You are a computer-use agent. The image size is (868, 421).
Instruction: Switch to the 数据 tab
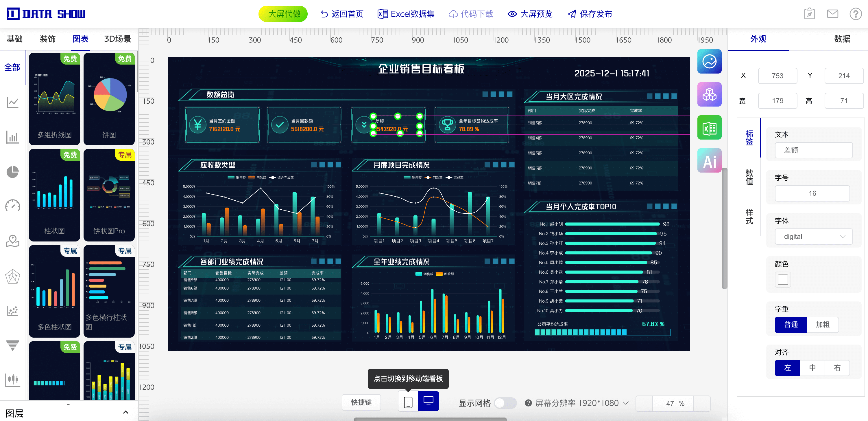point(842,39)
